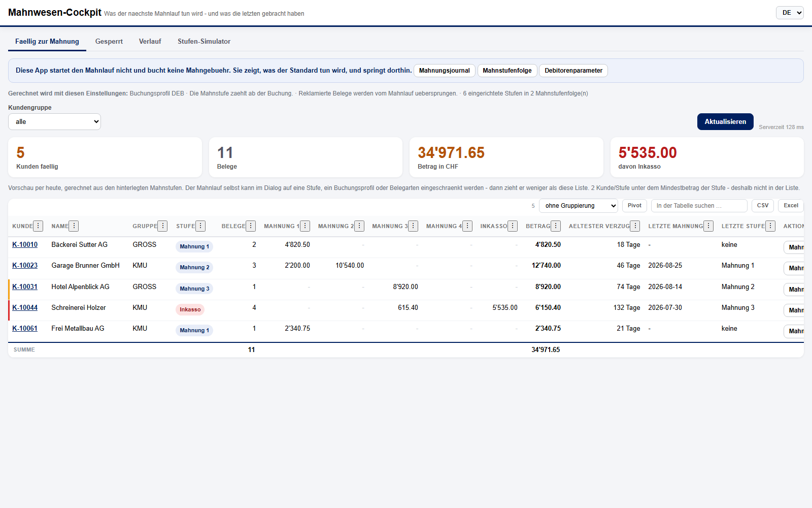This screenshot has height=508, width=812.
Task: Switch to the Faellig zur Mahnung tab
Action: [47, 42]
